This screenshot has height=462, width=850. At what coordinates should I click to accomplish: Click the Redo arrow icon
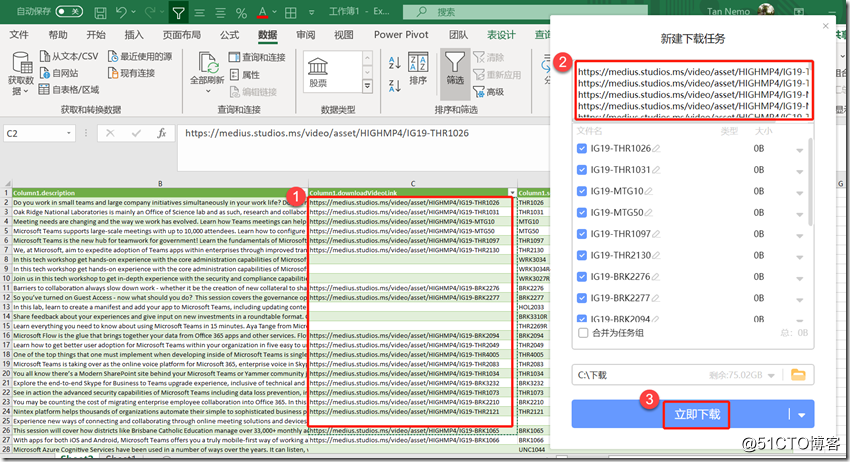tap(150, 12)
